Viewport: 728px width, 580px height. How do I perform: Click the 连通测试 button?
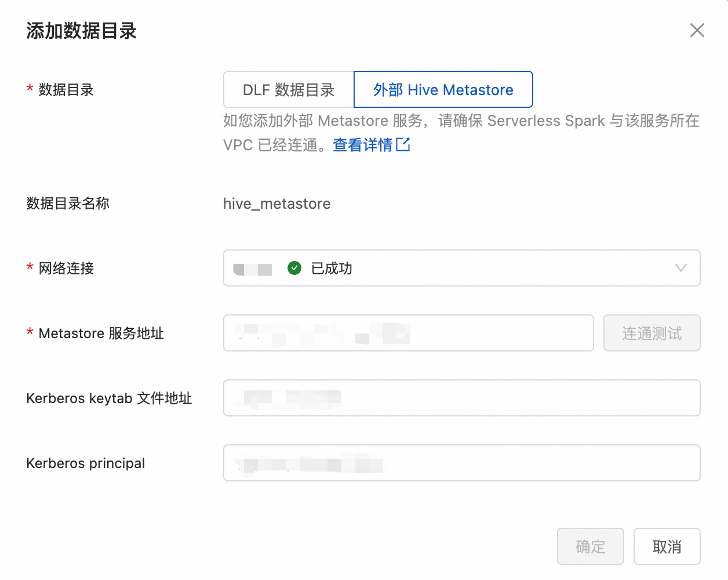coord(652,333)
